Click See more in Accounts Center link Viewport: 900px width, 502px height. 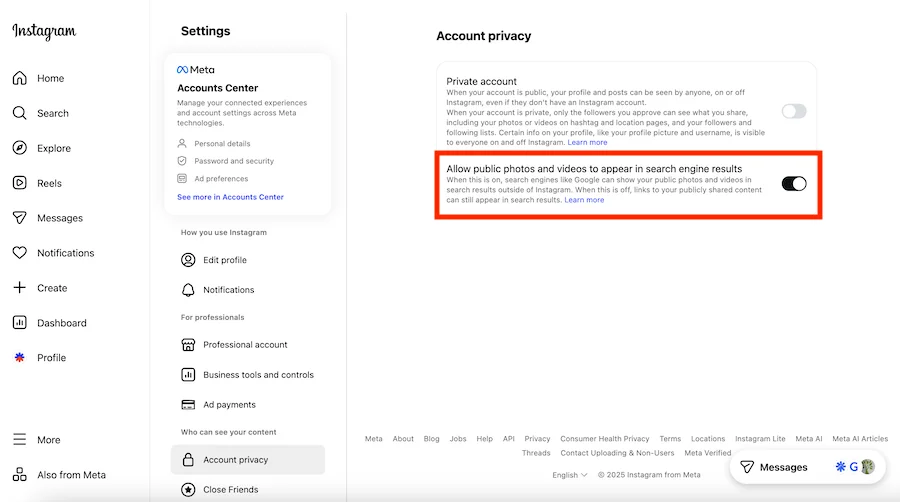(x=230, y=197)
